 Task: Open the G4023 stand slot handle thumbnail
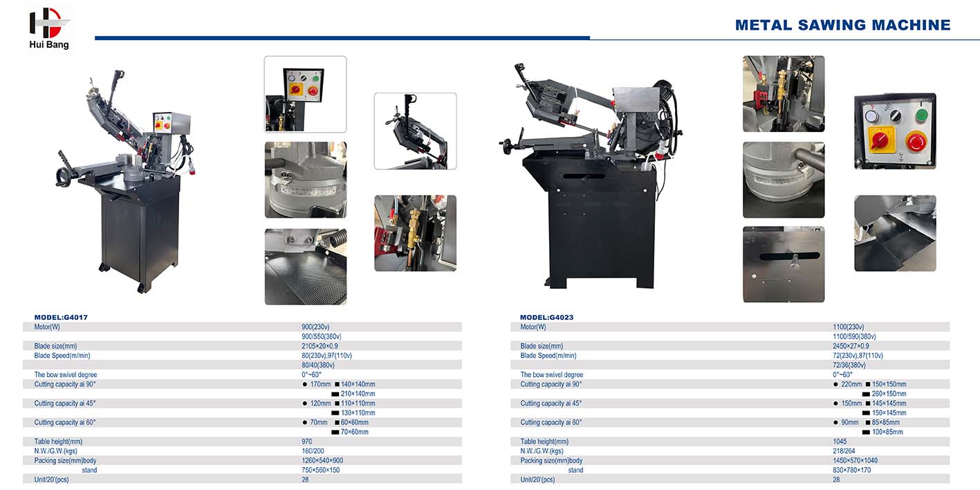(x=784, y=264)
